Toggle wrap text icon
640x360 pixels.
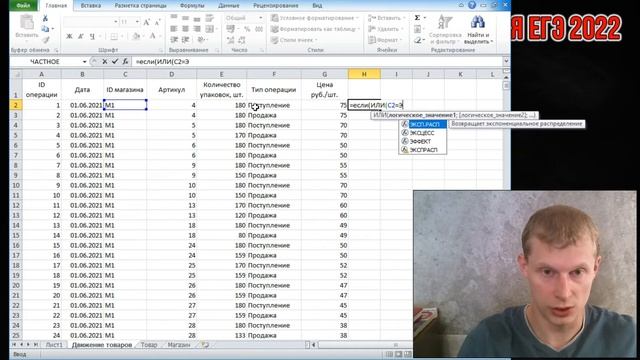click(x=209, y=18)
